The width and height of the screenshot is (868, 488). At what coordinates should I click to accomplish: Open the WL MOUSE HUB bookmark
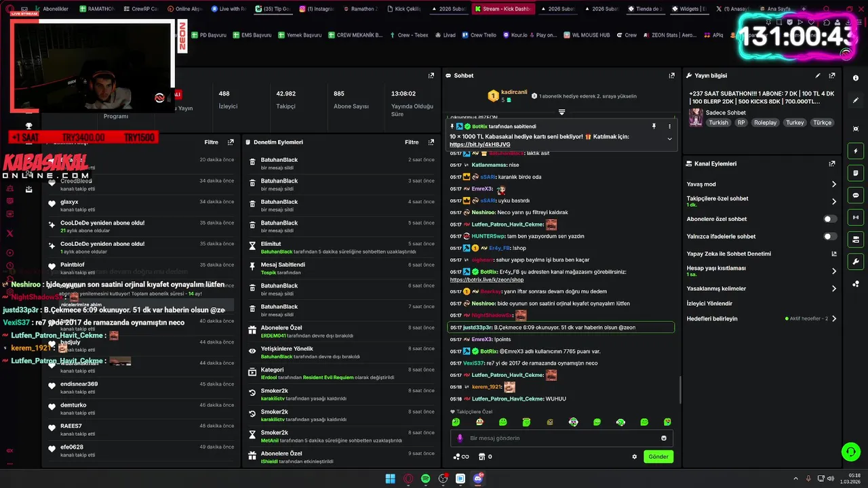pos(587,35)
